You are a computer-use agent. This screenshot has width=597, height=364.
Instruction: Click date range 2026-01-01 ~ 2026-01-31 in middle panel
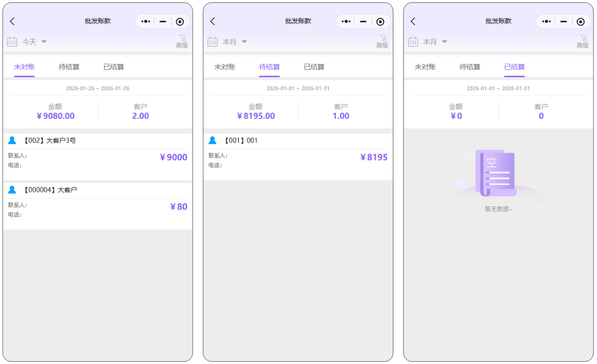pyautogui.click(x=298, y=89)
